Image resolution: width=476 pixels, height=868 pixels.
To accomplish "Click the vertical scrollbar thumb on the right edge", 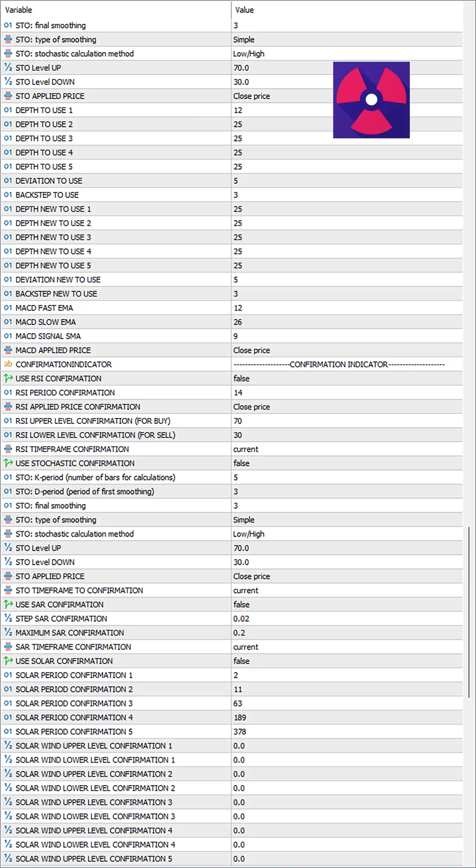I will (x=469, y=612).
